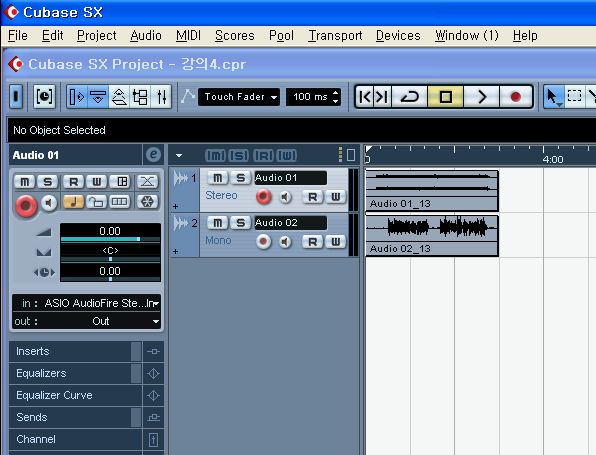
Task: Click the Audio 01 track name field
Action: (x=290, y=178)
